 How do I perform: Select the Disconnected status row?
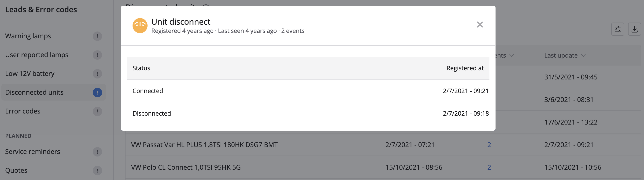pyautogui.click(x=308, y=113)
